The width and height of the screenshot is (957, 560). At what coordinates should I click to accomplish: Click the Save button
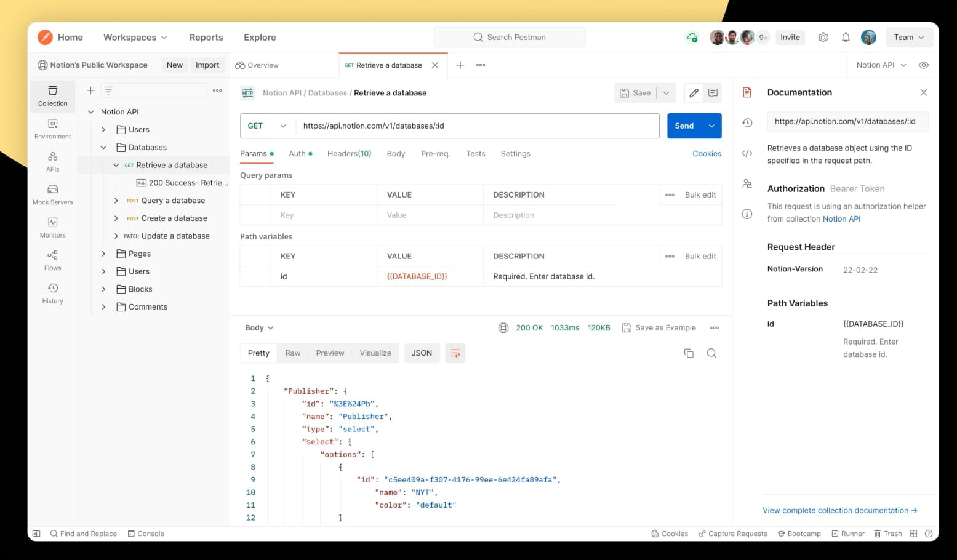[635, 93]
